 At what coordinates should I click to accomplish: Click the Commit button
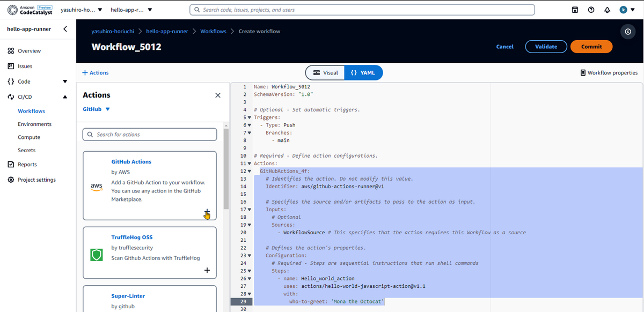591,47
